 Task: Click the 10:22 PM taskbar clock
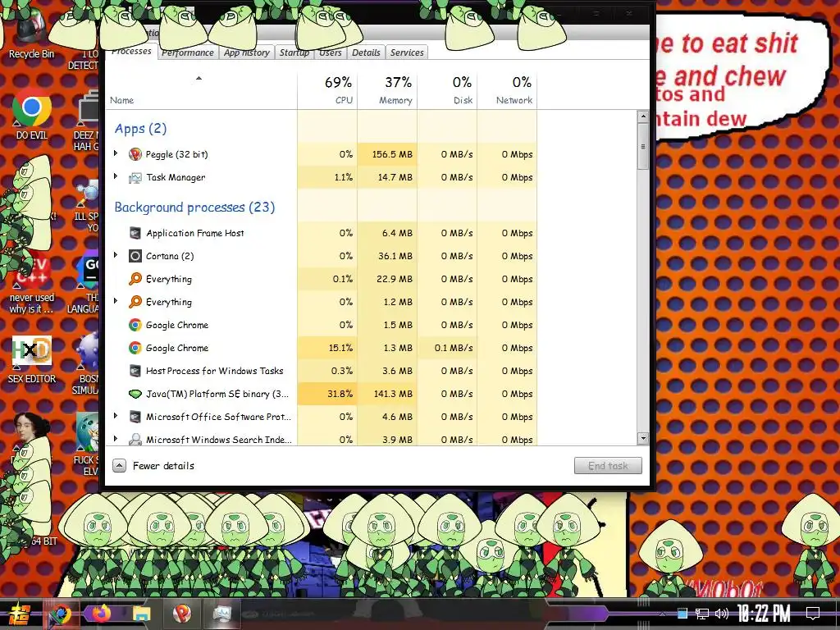pos(764,614)
